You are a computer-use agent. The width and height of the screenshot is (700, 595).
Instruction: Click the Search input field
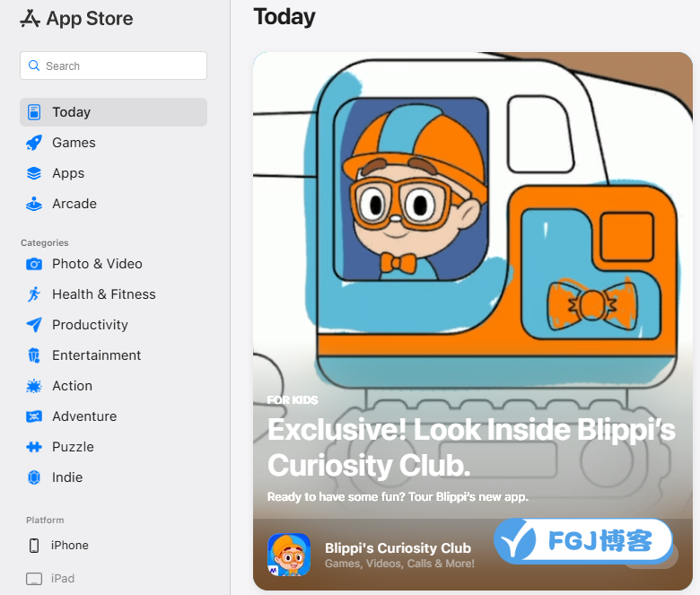[113, 66]
